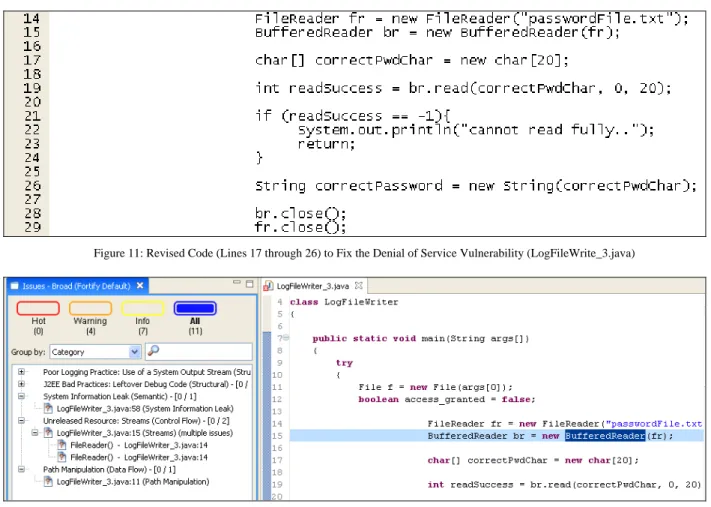Open the Group by Category dropdown
Viewport: 711px width, 507px height.
pos(95,352)
